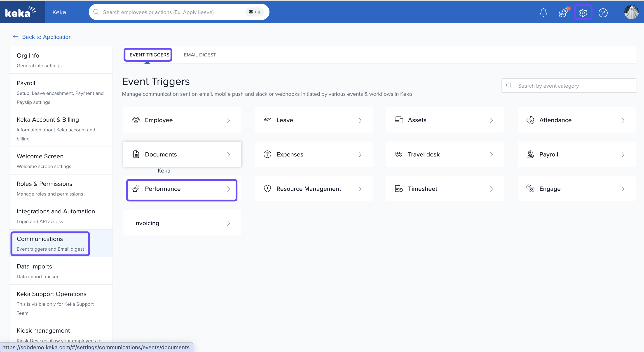Open the notifications bell icon
Image resolution: width=644 pixels, height=352 pixels.
pyautogui.click(x=543, y=12)
